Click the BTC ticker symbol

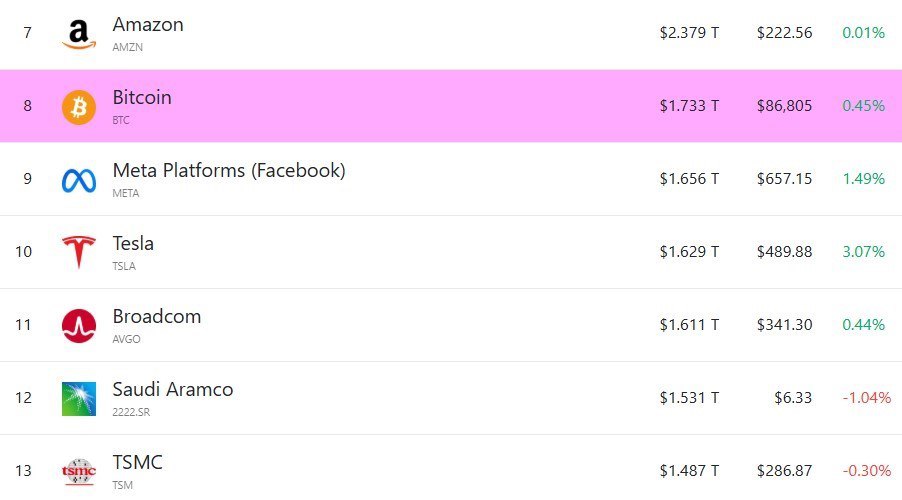121,120
